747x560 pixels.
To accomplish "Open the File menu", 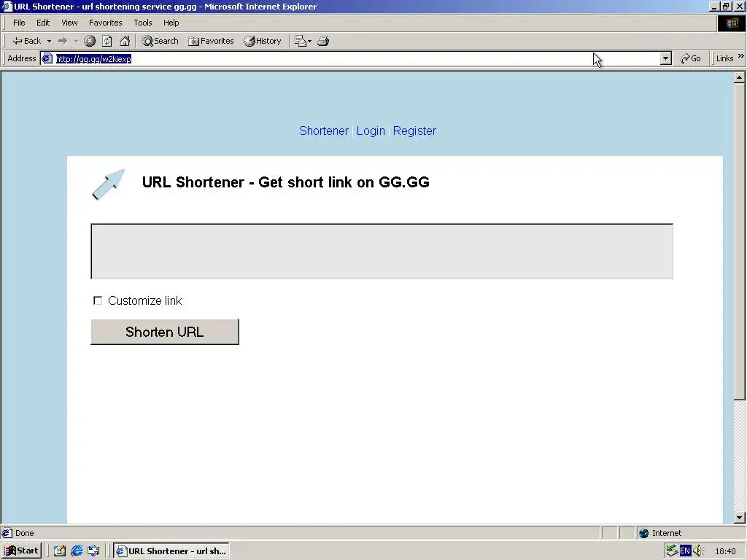I will (x=19, y=23).
